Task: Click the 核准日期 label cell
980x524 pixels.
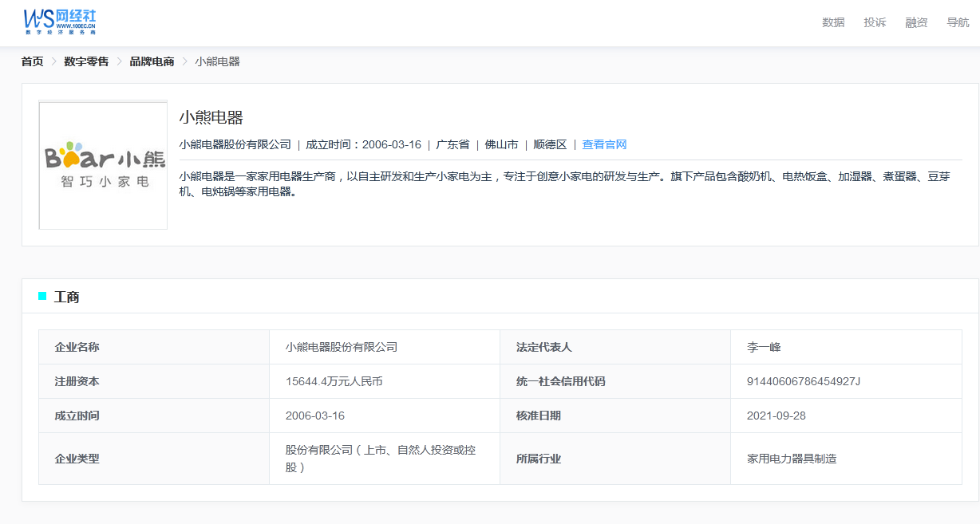Action: [615, 416]
